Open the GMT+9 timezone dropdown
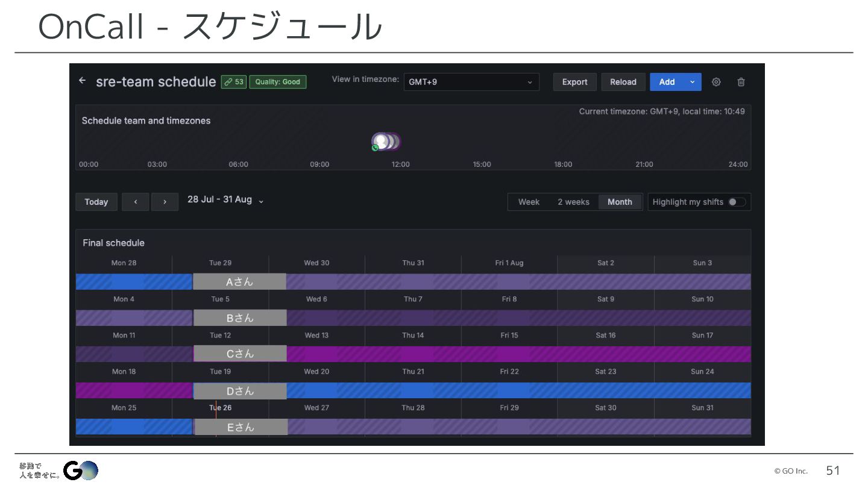 [x=471, y=82]
